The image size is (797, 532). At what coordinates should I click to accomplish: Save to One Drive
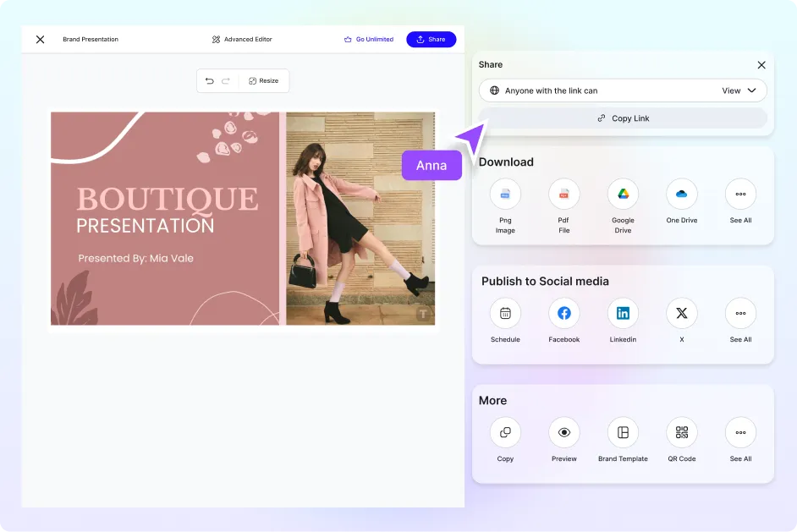[681, 195]
